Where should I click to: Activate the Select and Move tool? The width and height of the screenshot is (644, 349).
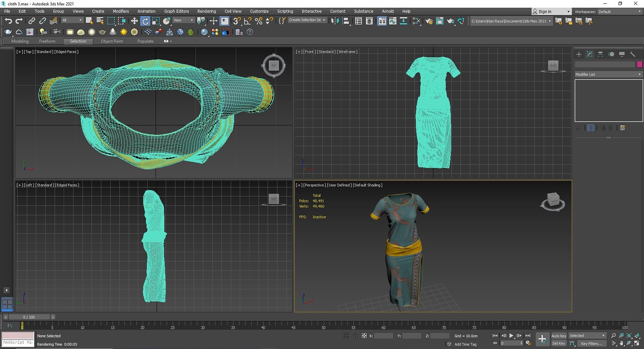(x=134, y=21)
